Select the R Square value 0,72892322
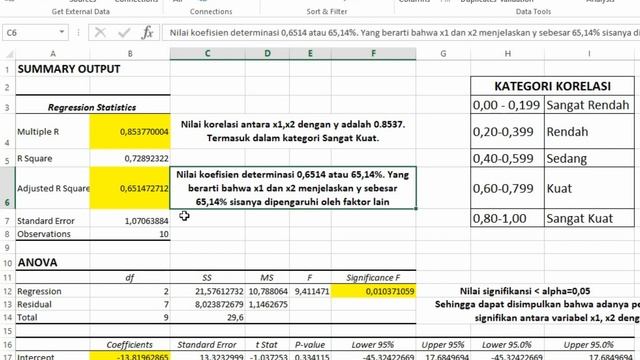The width and height of the screenshot is (640, 360). point(130,158)
